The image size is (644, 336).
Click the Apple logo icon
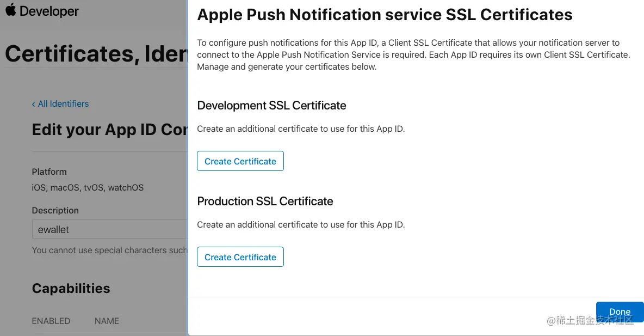click(x=10, y=10)
